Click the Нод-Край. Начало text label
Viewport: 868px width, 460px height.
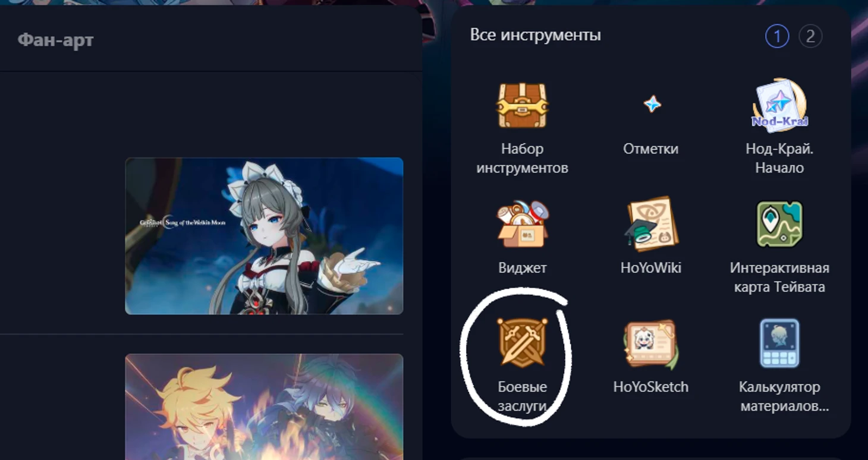[779, 158]
